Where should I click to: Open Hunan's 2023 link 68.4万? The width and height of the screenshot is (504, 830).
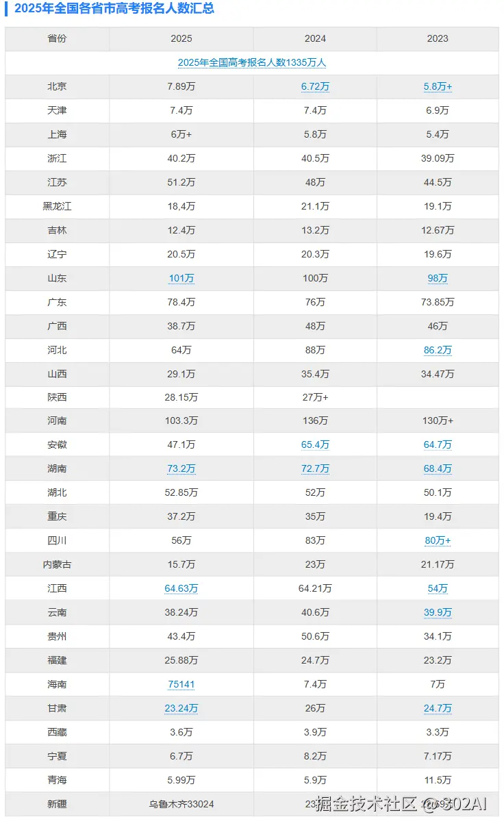point(438,468)
